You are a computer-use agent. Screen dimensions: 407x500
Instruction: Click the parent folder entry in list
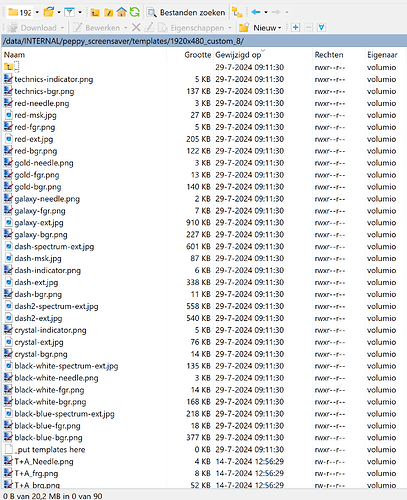coord(12,67)
